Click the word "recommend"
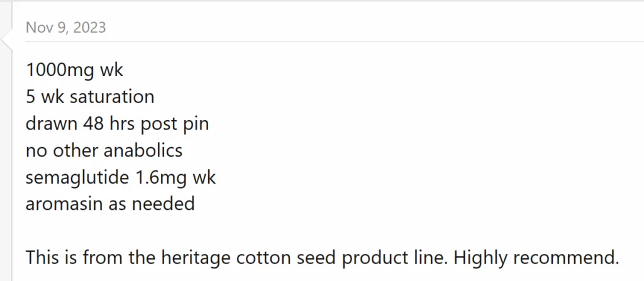644x281 pixels. click(x=565, y=258)
